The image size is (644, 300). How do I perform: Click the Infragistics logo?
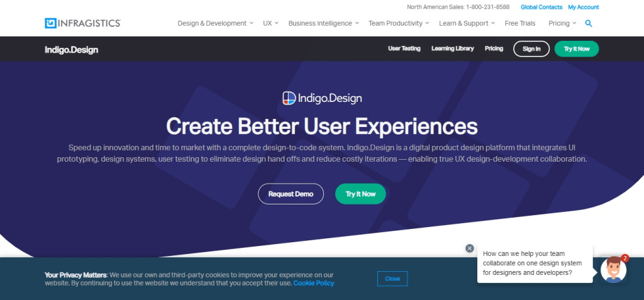point(82,23)
